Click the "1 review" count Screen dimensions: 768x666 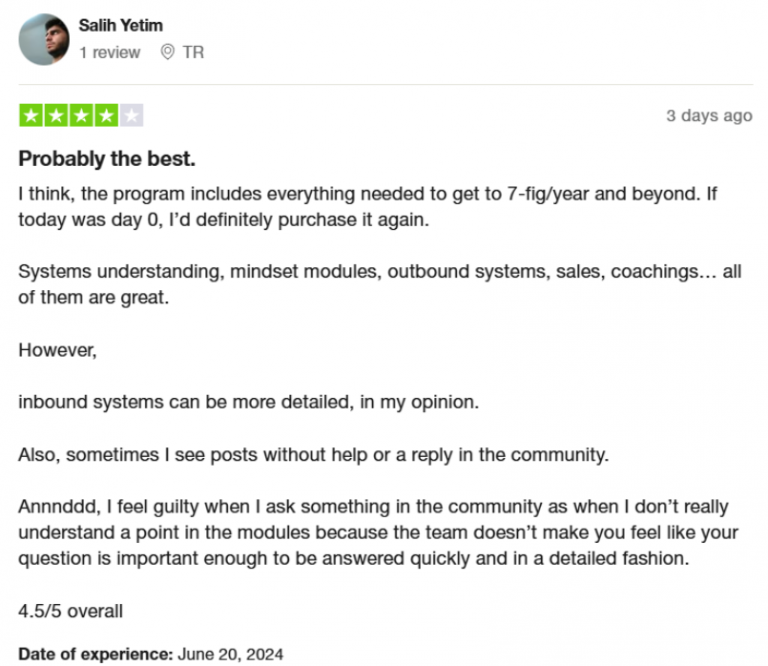110,52
